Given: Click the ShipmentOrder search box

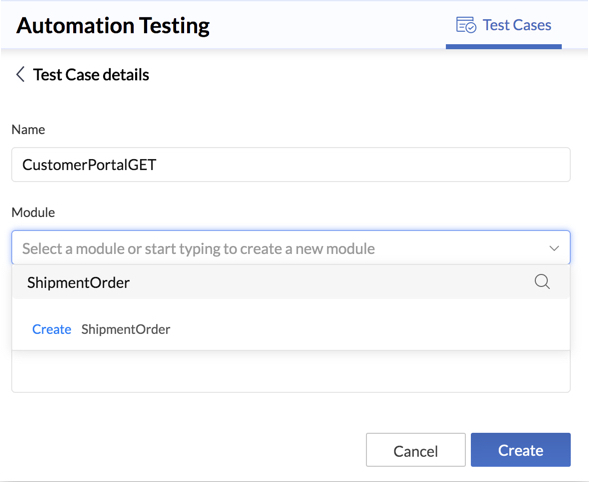Looking at the screenshot, I should pos(291,282).
